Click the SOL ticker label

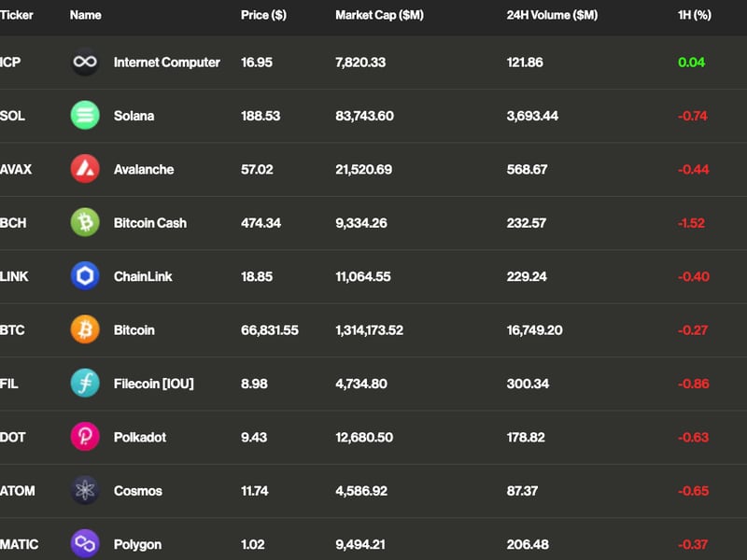click(14, 116)
